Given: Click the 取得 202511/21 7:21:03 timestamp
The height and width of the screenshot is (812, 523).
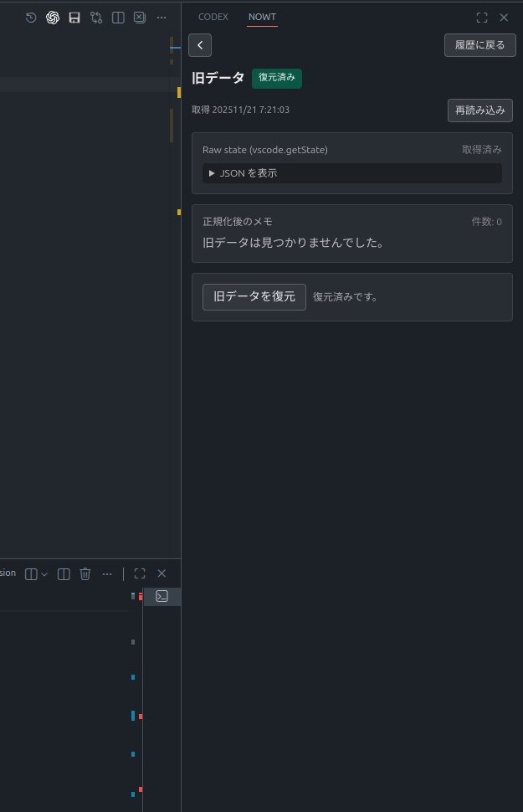Looking at the screenshot, I should 240,110.
